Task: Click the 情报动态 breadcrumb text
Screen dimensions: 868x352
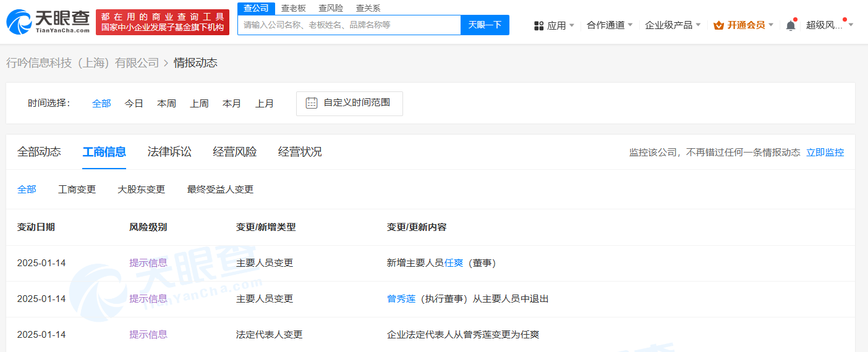Action: tap(195, 63)
